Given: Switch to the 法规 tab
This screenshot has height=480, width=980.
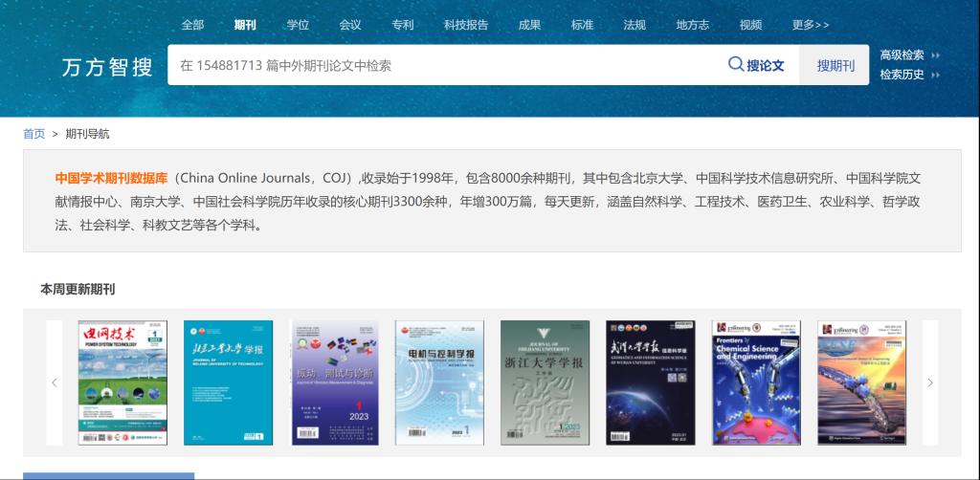Looking at the screenshot, I should click(635, 25).
